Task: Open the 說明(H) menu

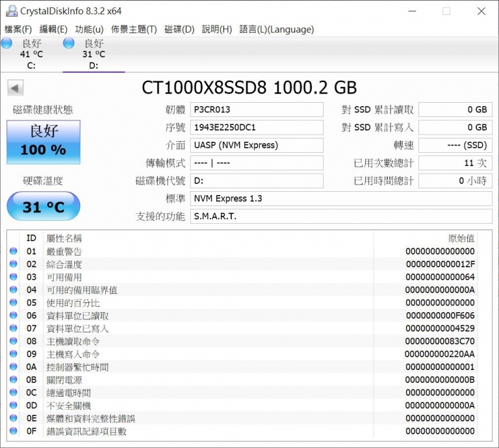Action: pyautogui.click(x=217, y=30)
